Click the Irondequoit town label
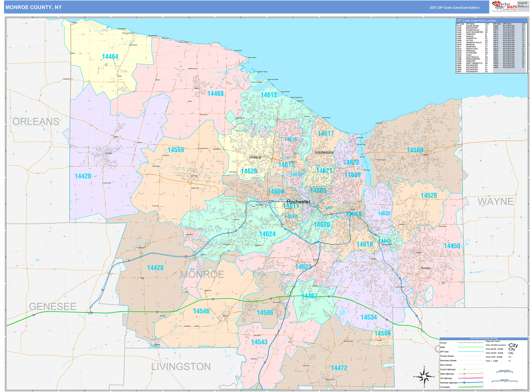532x392 pixels. coord(324,152)
